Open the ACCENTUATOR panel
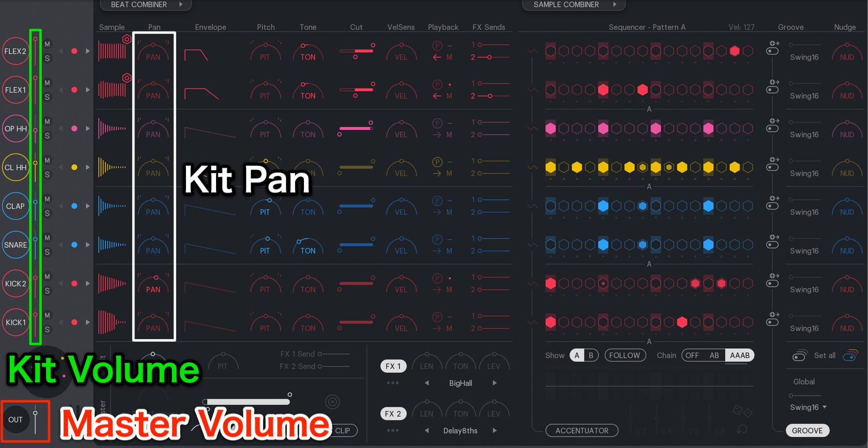This screenshot has width=868, height=448. (x=582, y=431)
